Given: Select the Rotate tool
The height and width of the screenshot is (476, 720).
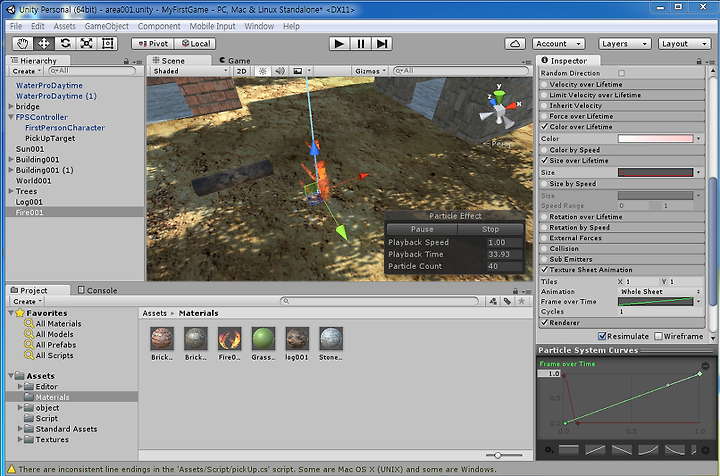Looking at the screenshot, I should [65, 44].
